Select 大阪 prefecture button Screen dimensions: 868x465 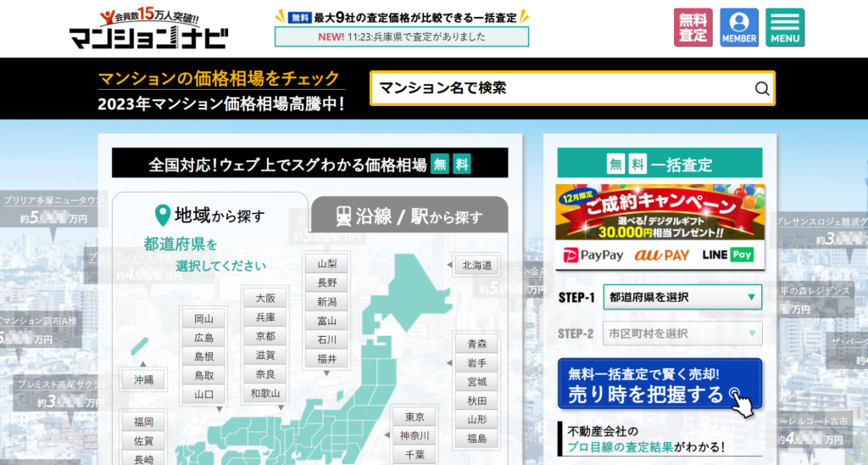(265, 298)
